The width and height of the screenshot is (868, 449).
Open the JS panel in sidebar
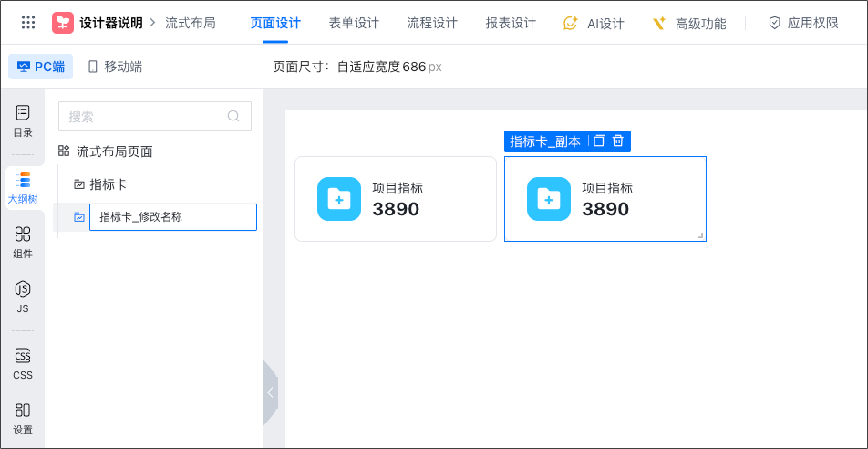pyautogui.click(x=23, y=297)
